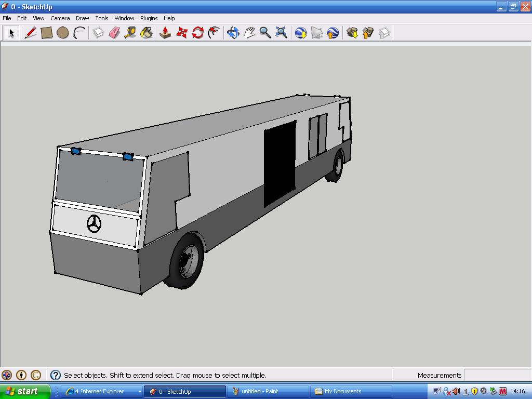Click the Windows start button
532x399 pixels.
[25, 391]
